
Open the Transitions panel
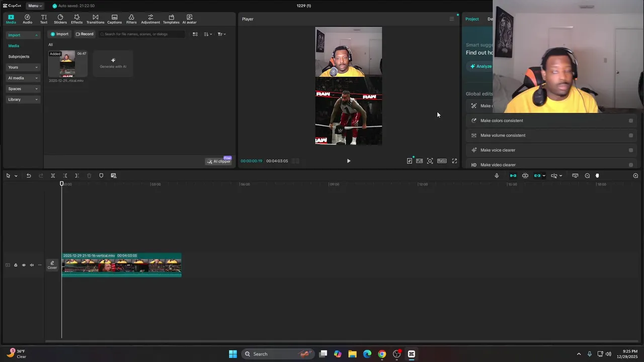(x=95, y=19)
